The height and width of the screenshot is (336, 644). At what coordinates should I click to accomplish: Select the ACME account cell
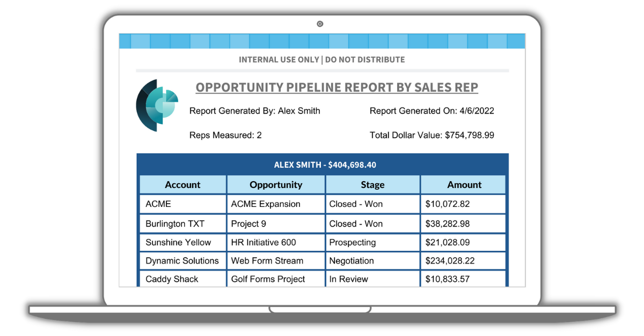[x=182, y=204]
